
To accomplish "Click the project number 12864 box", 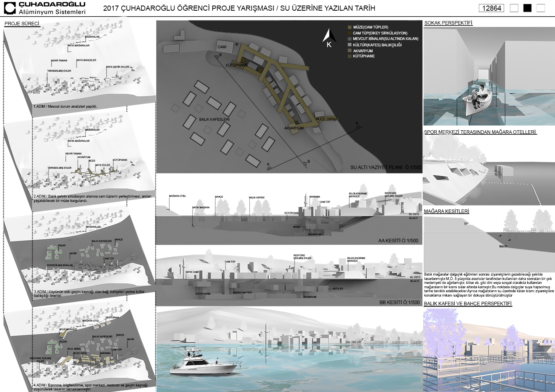I will tap(492, 8).
